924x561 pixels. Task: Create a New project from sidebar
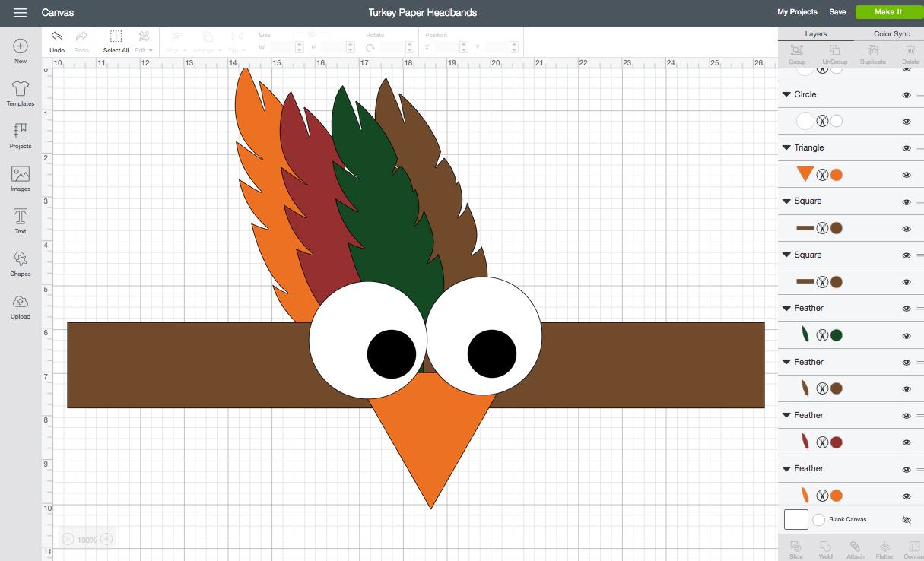click(21, 52)
